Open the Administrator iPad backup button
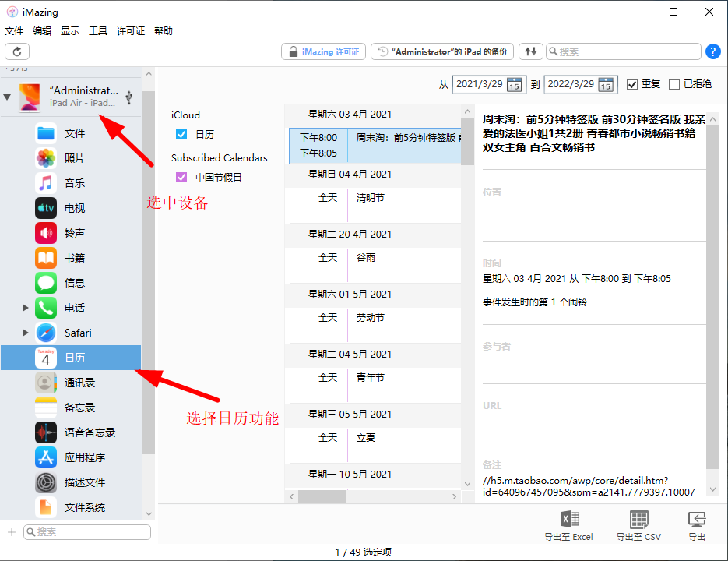Image resolution: width=728 pixels, height=561 pixels. pos(442,51)
